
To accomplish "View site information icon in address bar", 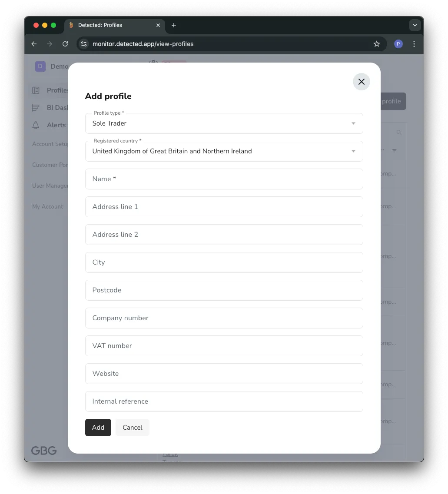I will pos(84,44).
